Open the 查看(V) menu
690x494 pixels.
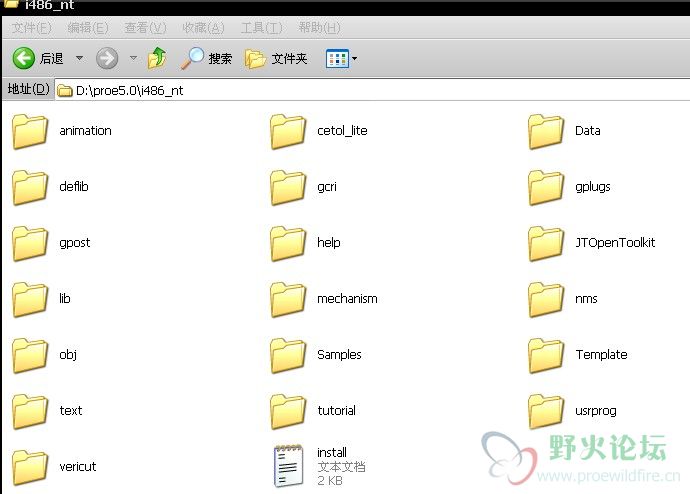pos(145,28)
